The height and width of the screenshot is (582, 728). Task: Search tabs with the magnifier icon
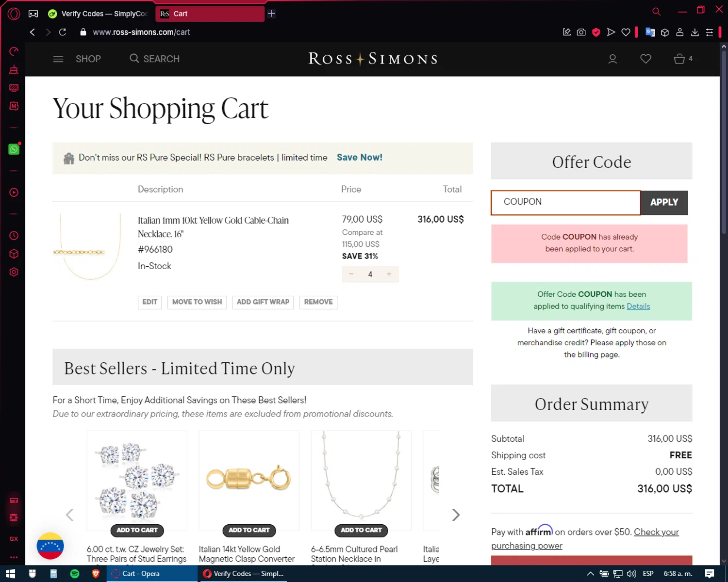tap(656, 11)
